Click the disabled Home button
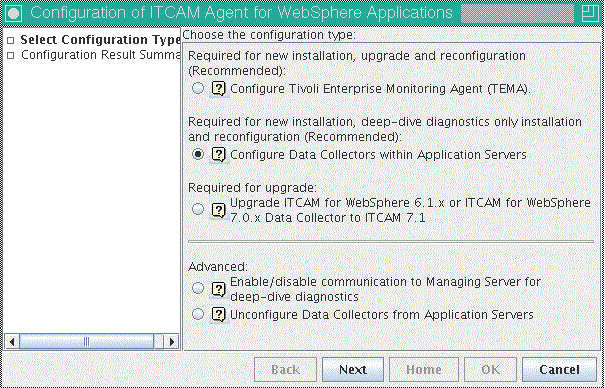605x388 pixels. (423, 369)
